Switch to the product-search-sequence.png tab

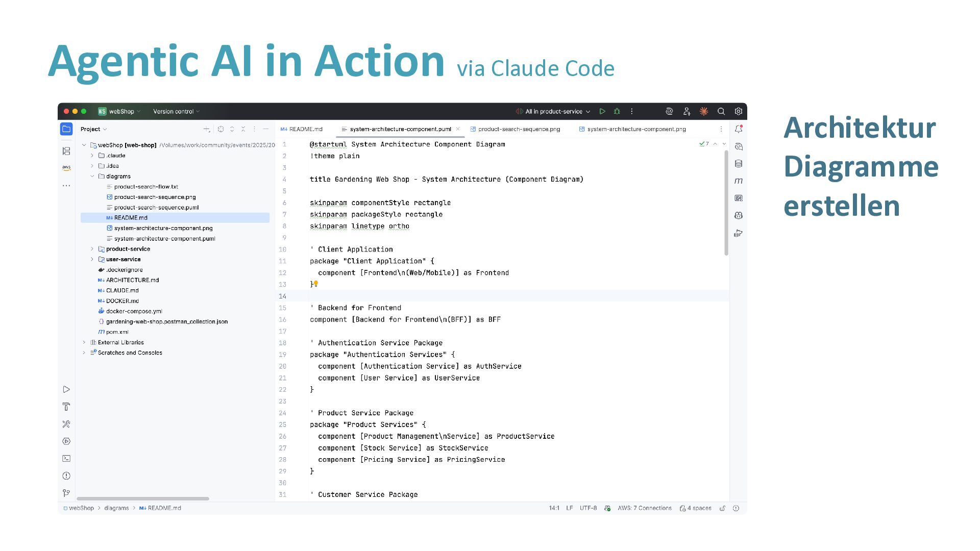coord(519,129)
